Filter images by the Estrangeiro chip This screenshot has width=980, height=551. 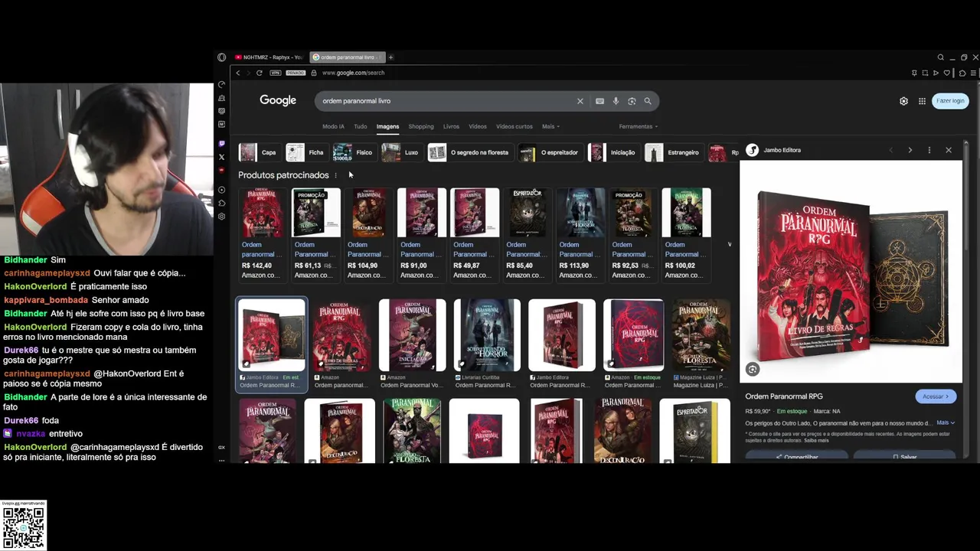click(673, 152)
